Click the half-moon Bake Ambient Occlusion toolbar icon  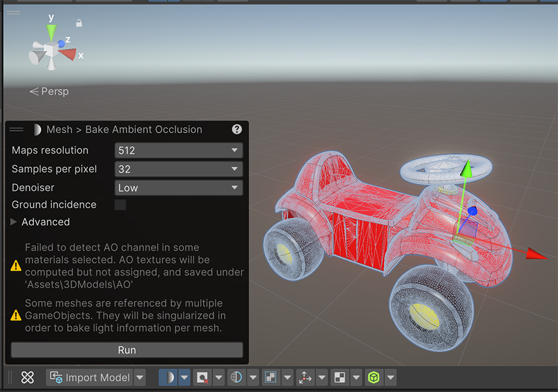coord(167,377)
